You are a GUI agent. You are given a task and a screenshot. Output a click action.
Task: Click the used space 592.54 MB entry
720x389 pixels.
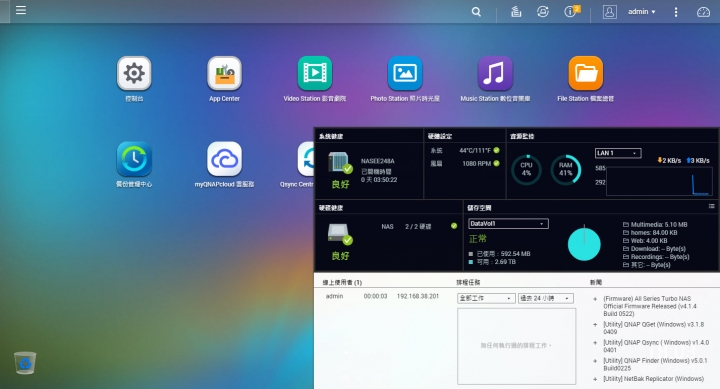[499, 254]
